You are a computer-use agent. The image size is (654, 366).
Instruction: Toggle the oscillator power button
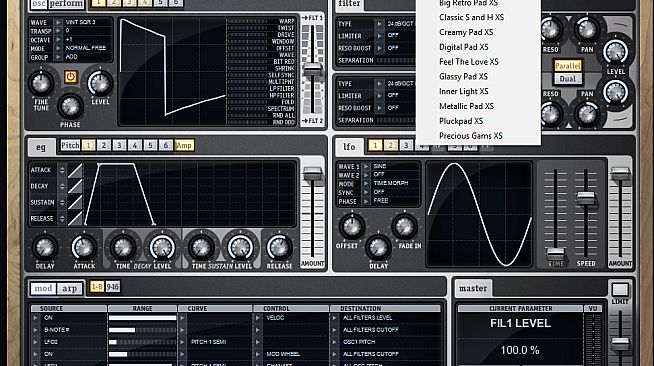[70, 77]
